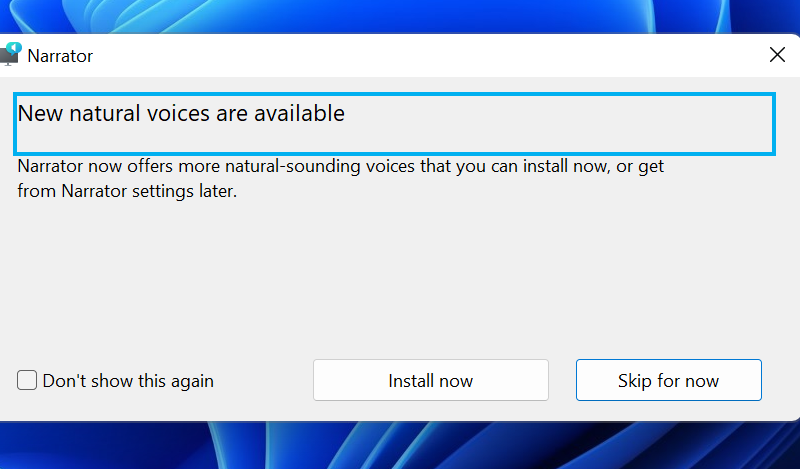Close the Narrator dialog with the X
800x469 pixels.
coord(777,55)
